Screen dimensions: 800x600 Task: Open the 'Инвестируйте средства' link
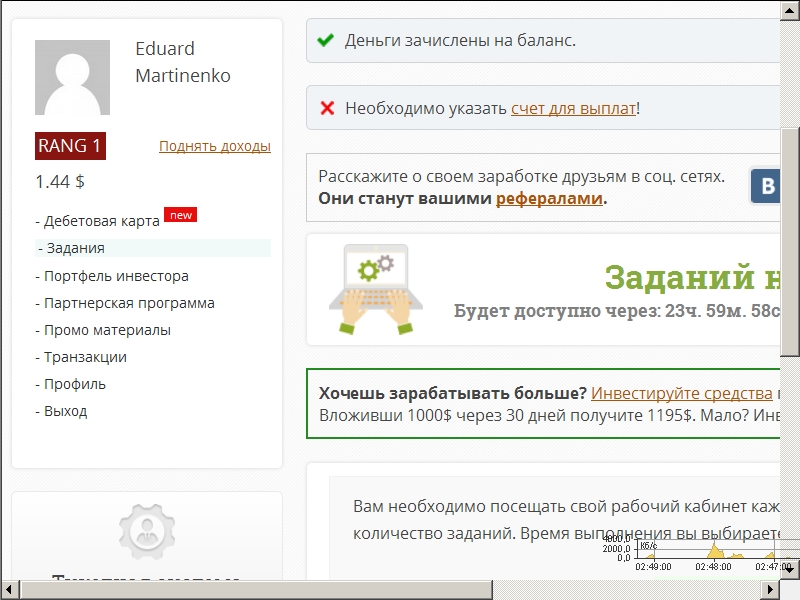[x=682, y=393]
